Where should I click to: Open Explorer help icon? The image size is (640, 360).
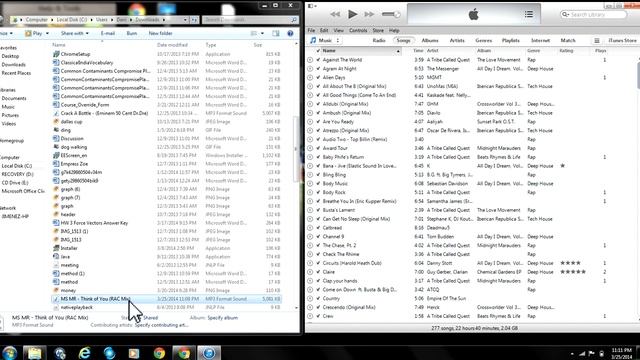pos(290,33)
